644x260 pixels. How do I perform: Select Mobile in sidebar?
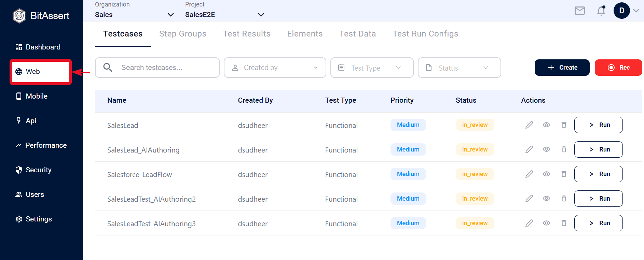click(31, 96)
